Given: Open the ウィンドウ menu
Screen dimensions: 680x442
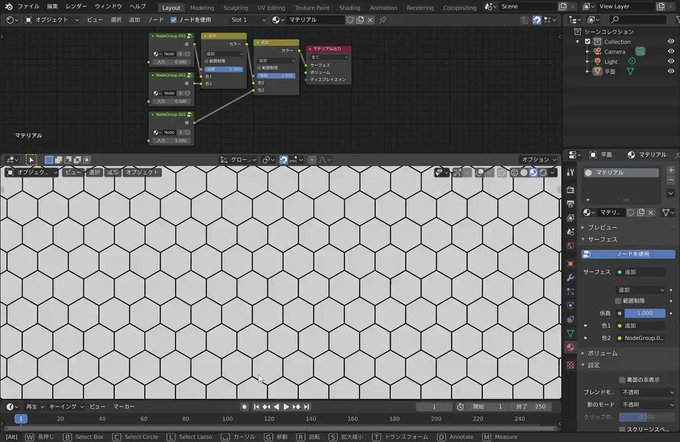Looking at the screenshot, I should click(108, 7).
